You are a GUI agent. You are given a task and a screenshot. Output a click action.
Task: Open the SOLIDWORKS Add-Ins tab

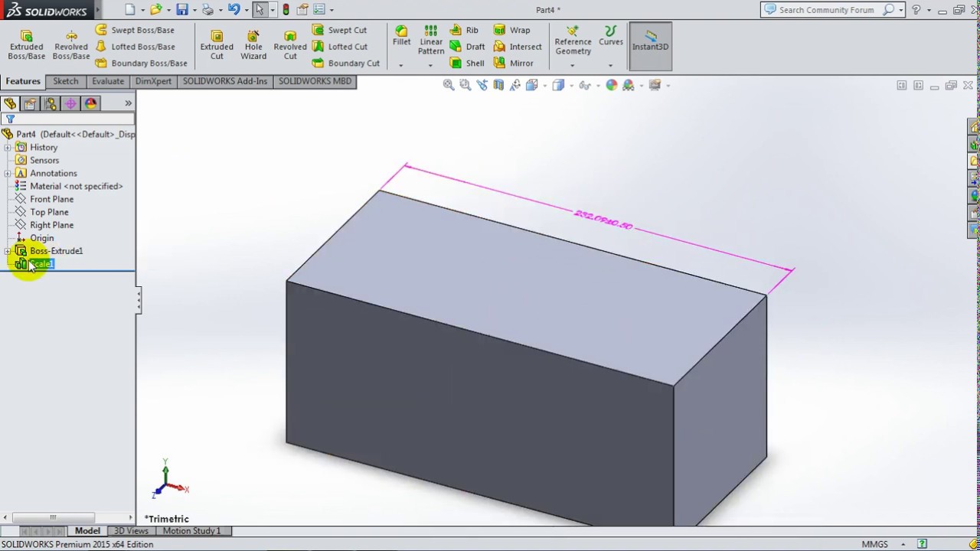coord(225,81)
